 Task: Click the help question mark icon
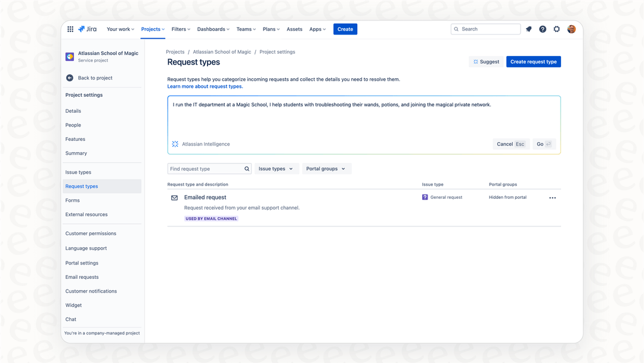[543, 29]
